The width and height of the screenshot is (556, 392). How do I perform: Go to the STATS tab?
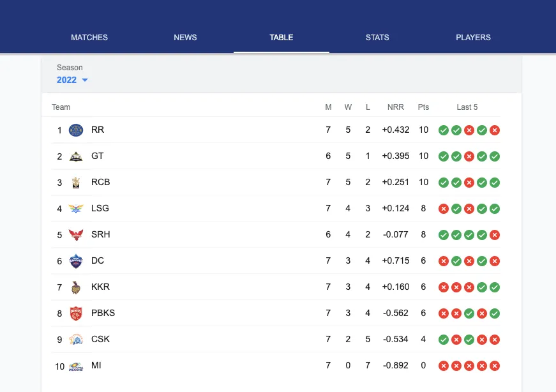point(377,37)
